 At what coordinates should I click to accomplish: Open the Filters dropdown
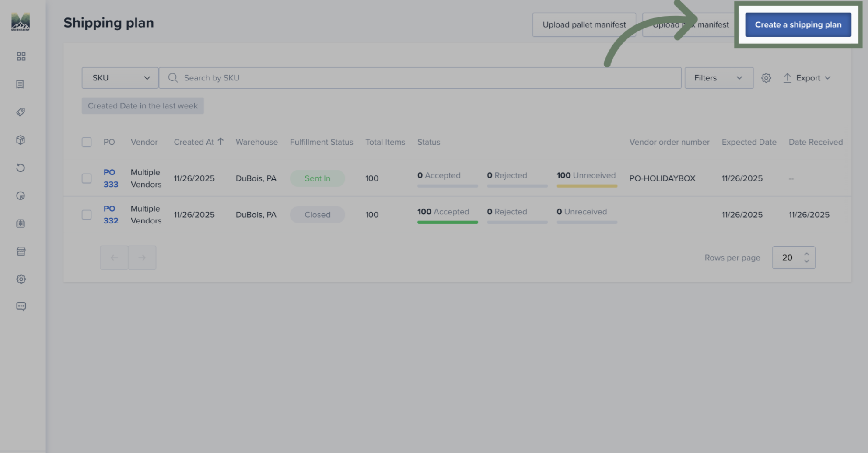point(719,78)
